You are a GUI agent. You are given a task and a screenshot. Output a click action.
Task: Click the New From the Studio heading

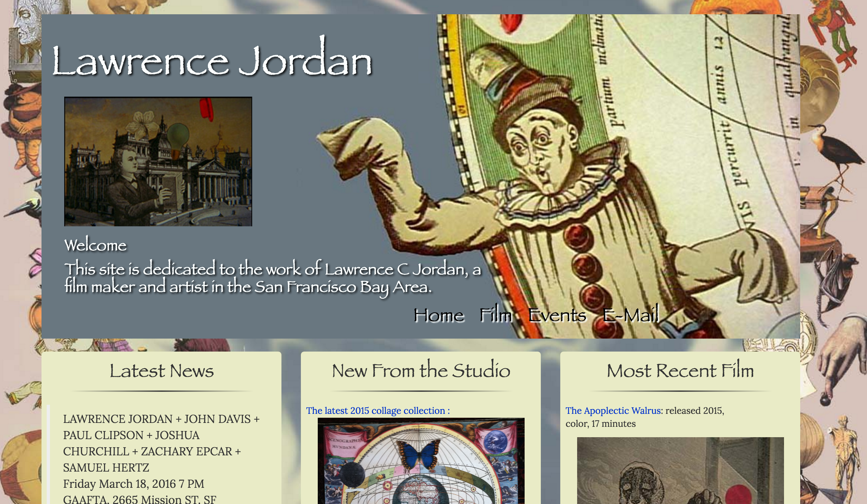pos(421,371)
